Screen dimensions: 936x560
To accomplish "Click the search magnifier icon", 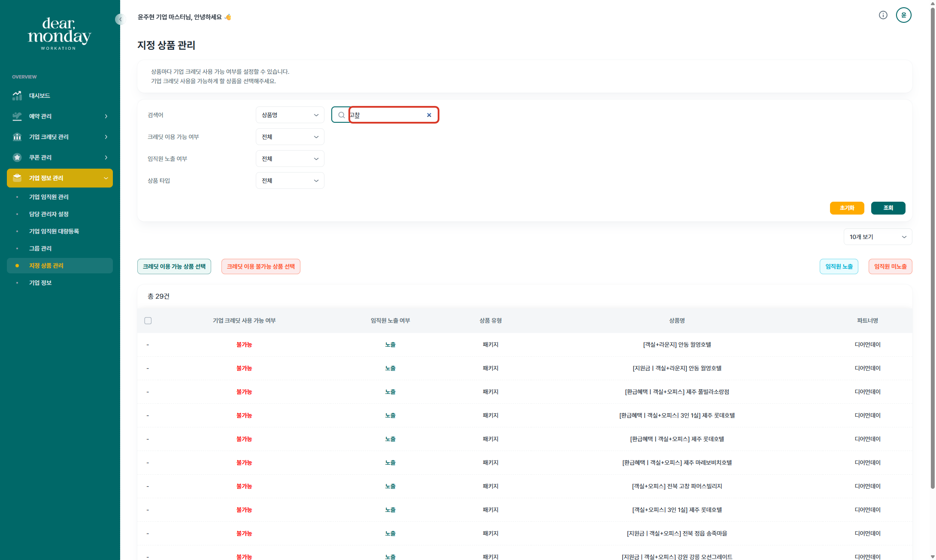I will click(341, 115).
